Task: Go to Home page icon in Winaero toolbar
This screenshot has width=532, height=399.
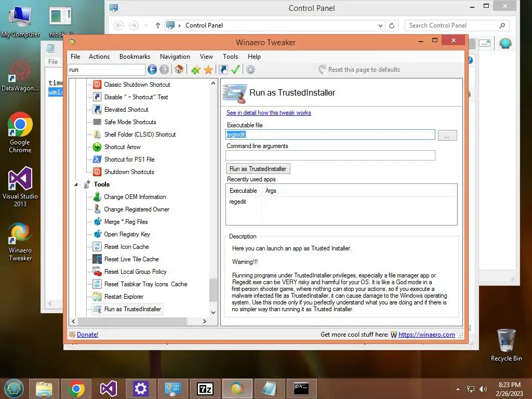Action: (x=179, y=70)
